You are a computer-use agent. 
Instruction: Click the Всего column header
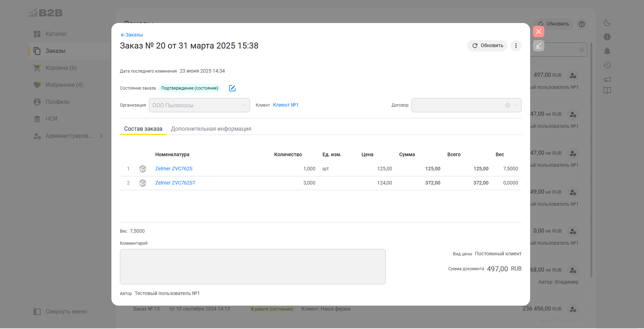[454, 155]
